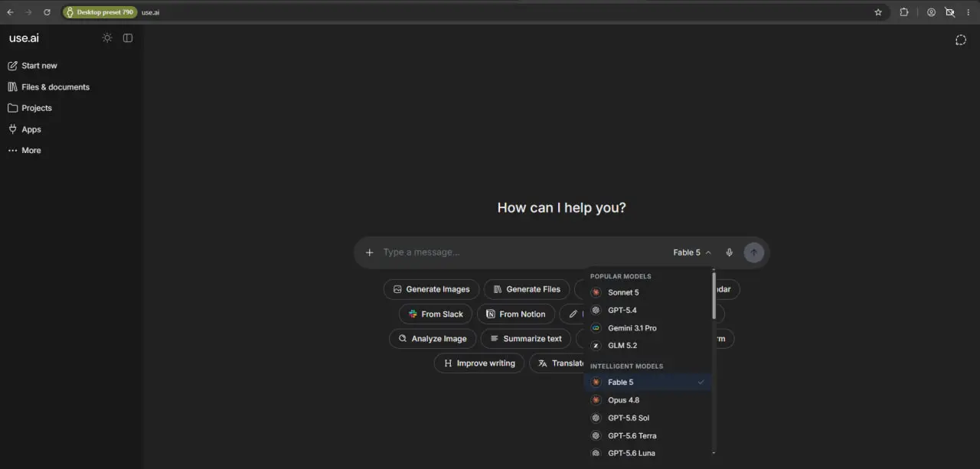Select Gemini 3.1 Pro model
The width and height of the screenshot is (980, 469).
pyautogui.click(x=648, y=327)
